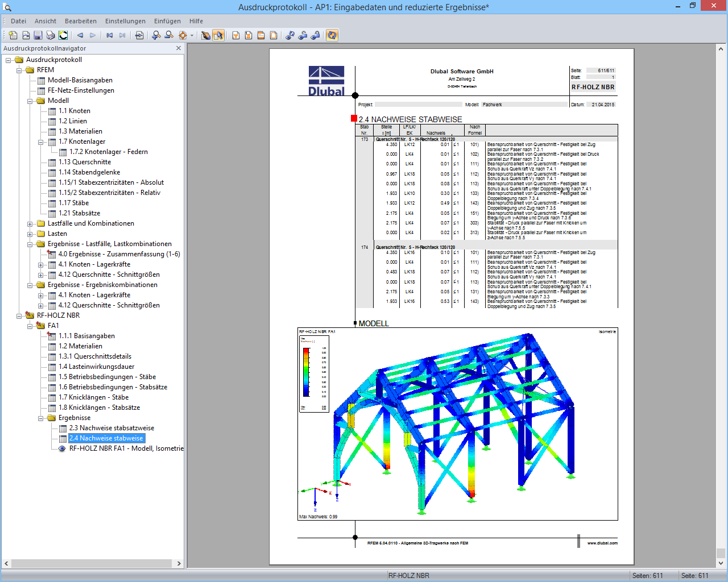Collapse the FA1 node

click(x=30, y=326)
